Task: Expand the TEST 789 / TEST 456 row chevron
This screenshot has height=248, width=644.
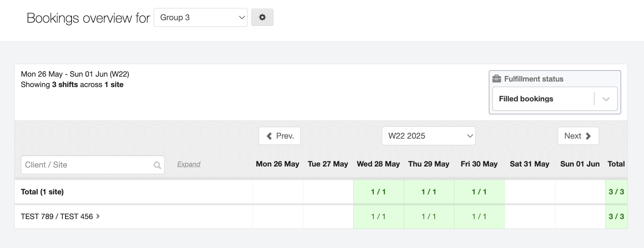Action: click(98, 216)
